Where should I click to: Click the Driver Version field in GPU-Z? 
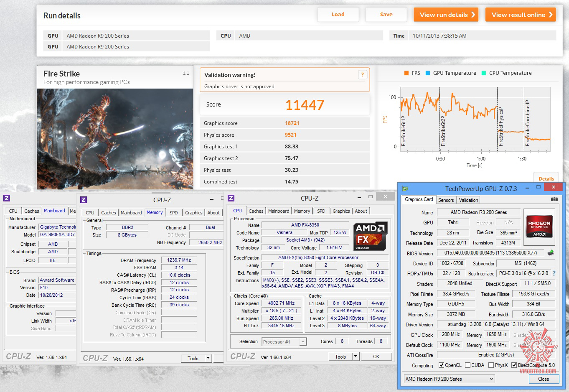click(x=496, y=324)
